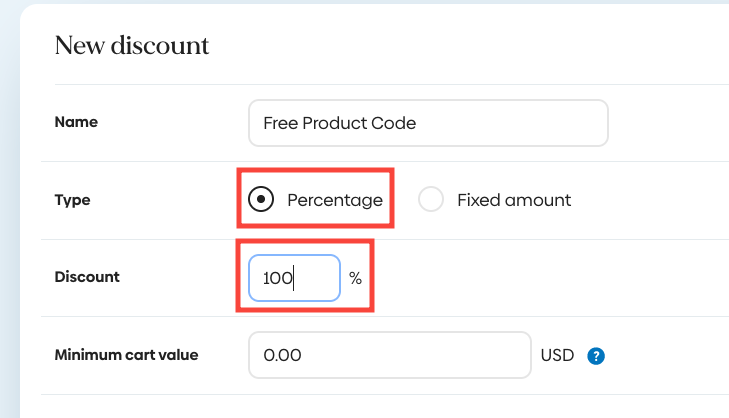
Task: Click the "Free Product Code" text
Action: point(339,123)
